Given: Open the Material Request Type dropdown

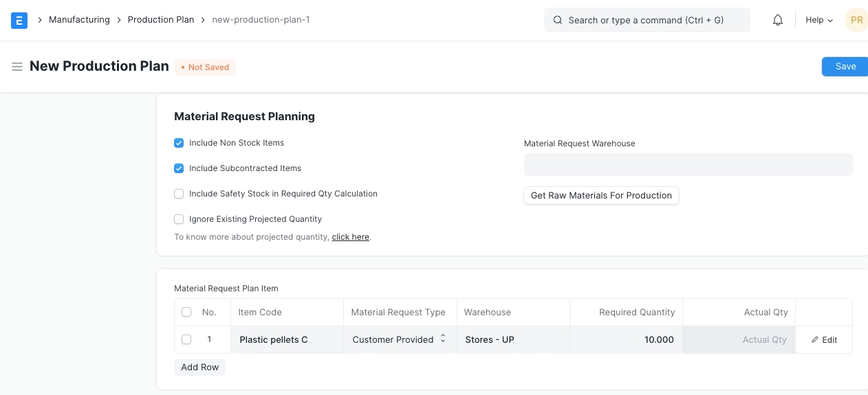Looking at the screenshot, I should pyautogui.click(x=400, y=339).
